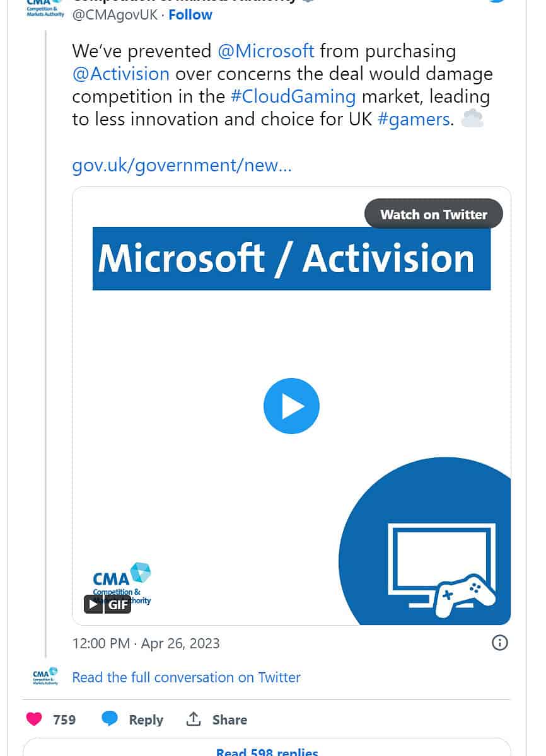
Task: Click the heart like icon
Action: (34, 719)
